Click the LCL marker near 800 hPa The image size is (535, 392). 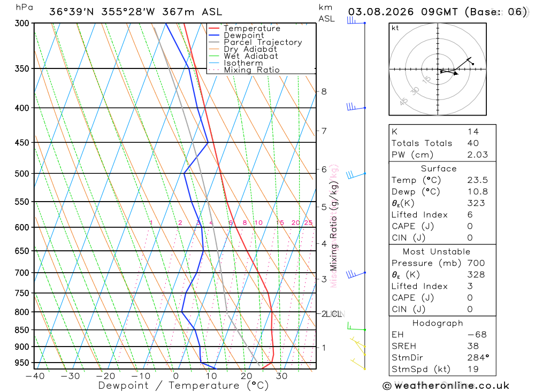(x=335, y=314)
